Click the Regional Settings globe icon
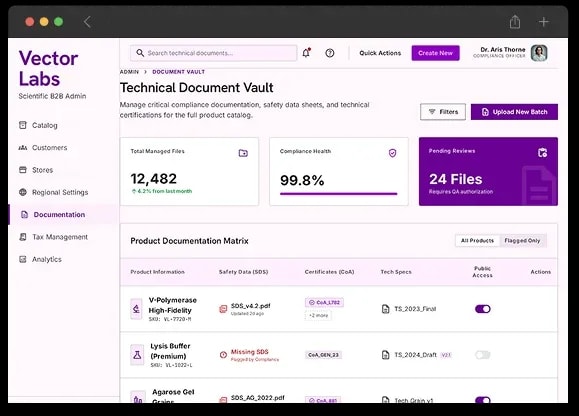The width and height of the screenshot is (579, 416). (23, 192)
